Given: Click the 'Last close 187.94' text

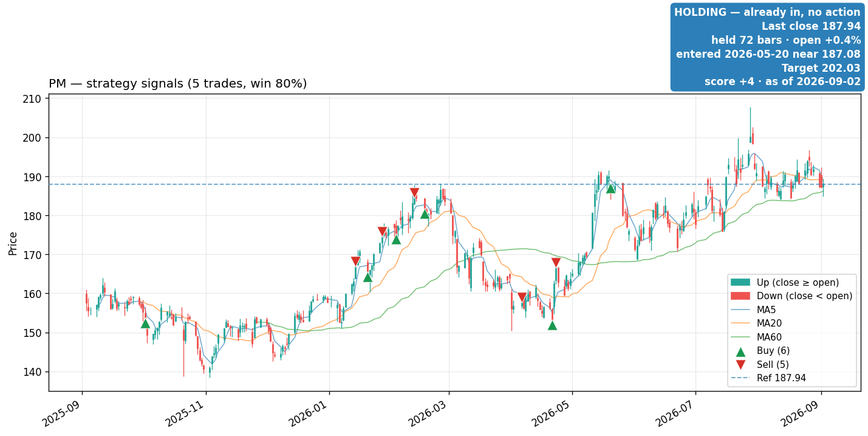Looking at the screenshot, I should (x=811, y=26).
